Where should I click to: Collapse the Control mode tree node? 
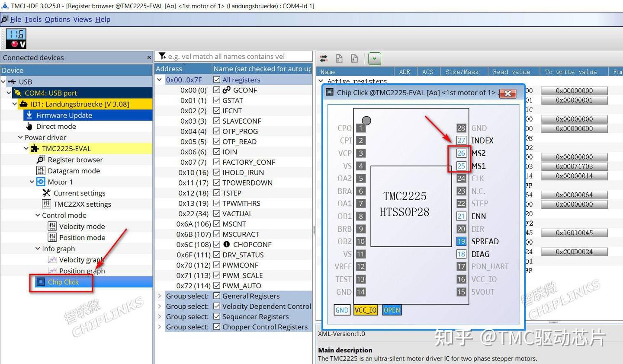coord(38,215)
